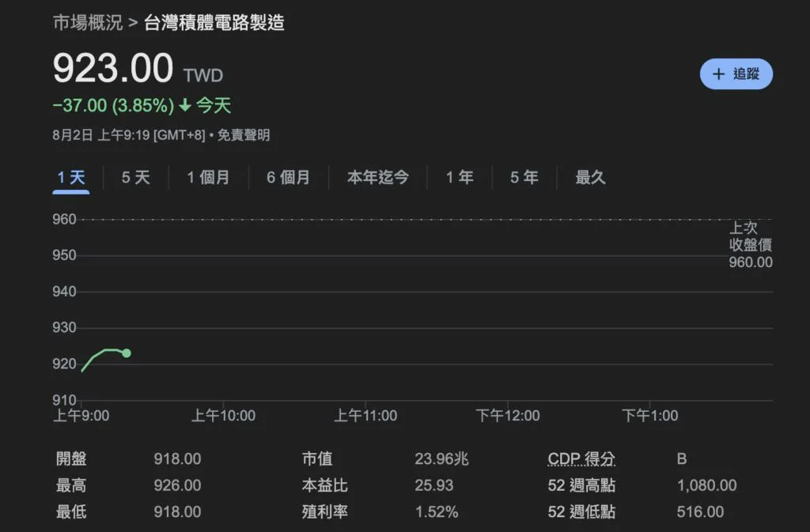Click the 52 週高點 value 1,080.00
Image resolution: width=810 pixels, height=532 pixels.
coord(706,485)
